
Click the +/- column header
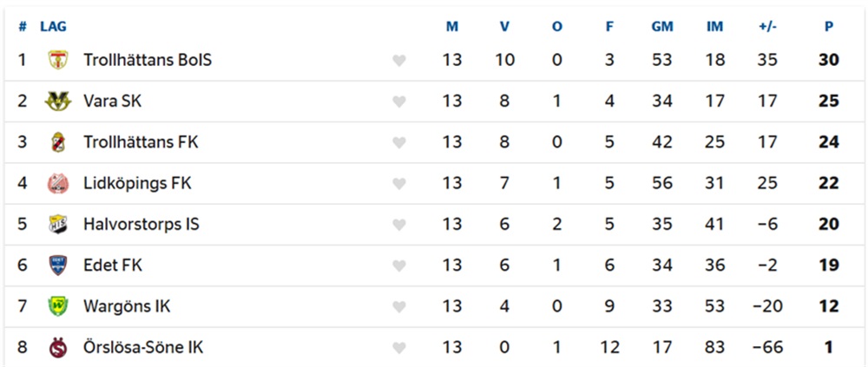767,27
